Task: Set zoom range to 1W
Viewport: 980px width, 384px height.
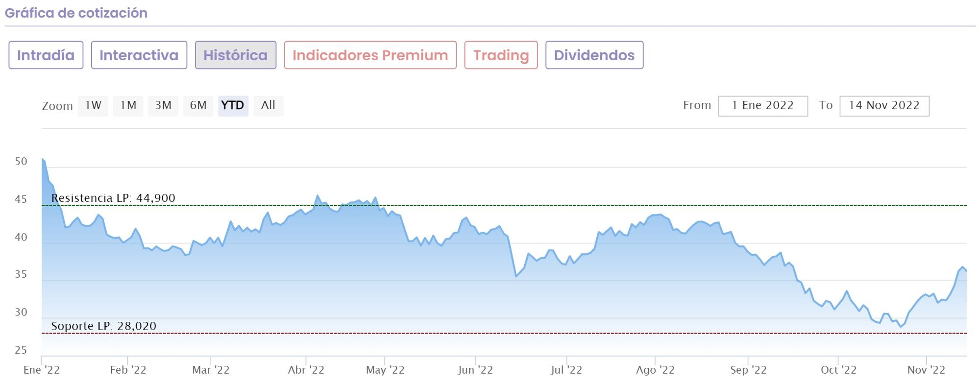Action: tap(93, 105)
